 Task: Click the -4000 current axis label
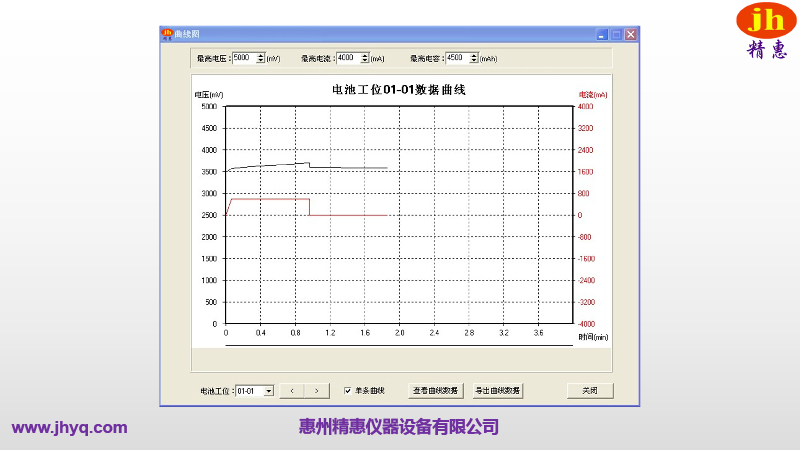[x=586, y=324]
